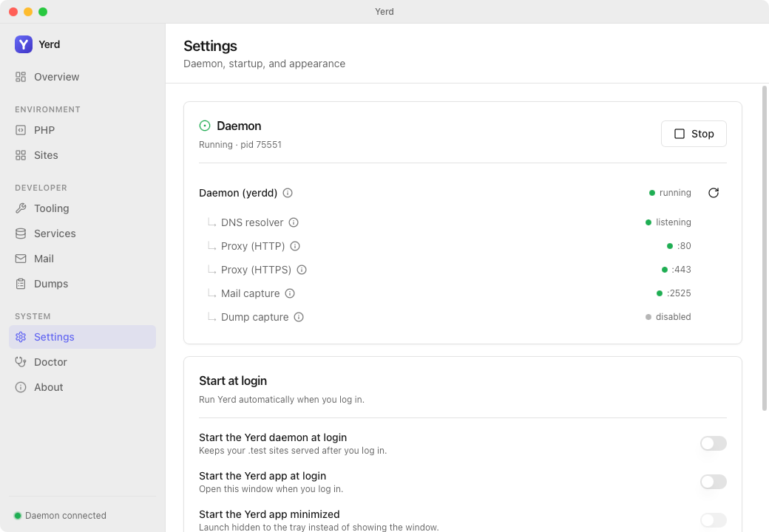Click the Doctor stethoscope icon
Viewport: 769px width, 532px height.
click(21, 362)
